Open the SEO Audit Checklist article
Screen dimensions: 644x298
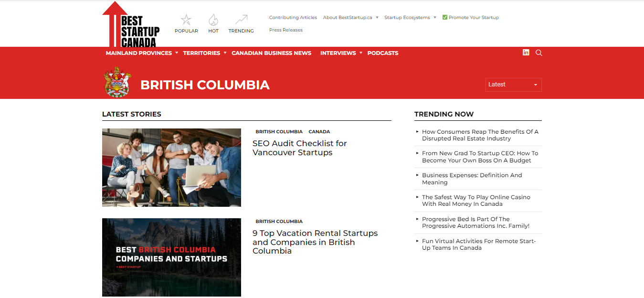pyautogui.click(x=299, y=148)
